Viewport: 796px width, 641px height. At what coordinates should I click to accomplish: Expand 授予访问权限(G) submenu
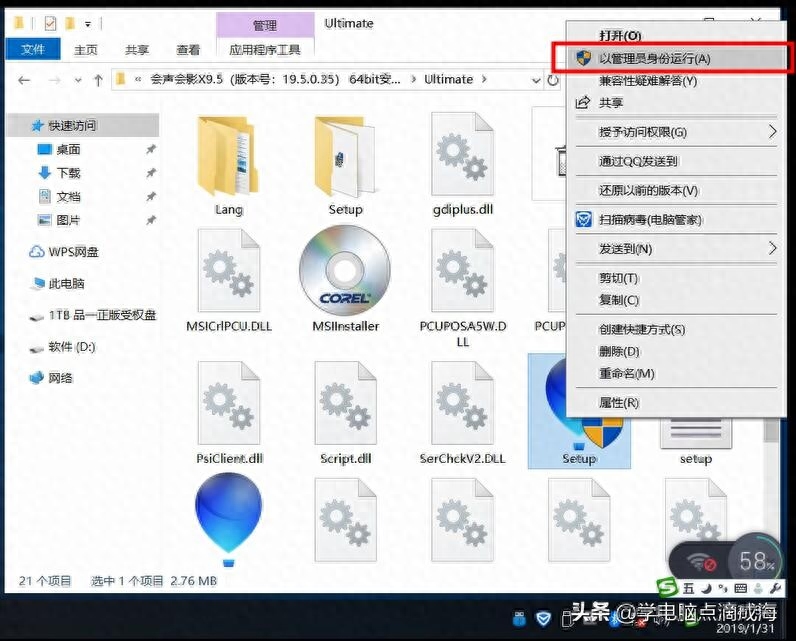tap(675, 132)
